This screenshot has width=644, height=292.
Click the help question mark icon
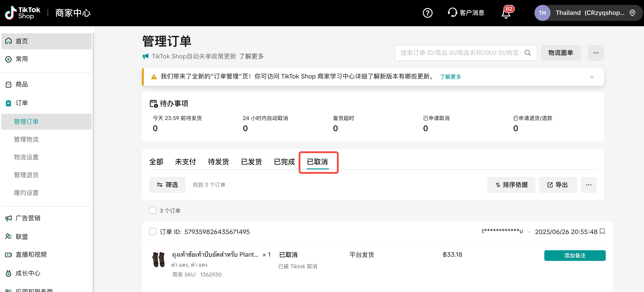427,13
